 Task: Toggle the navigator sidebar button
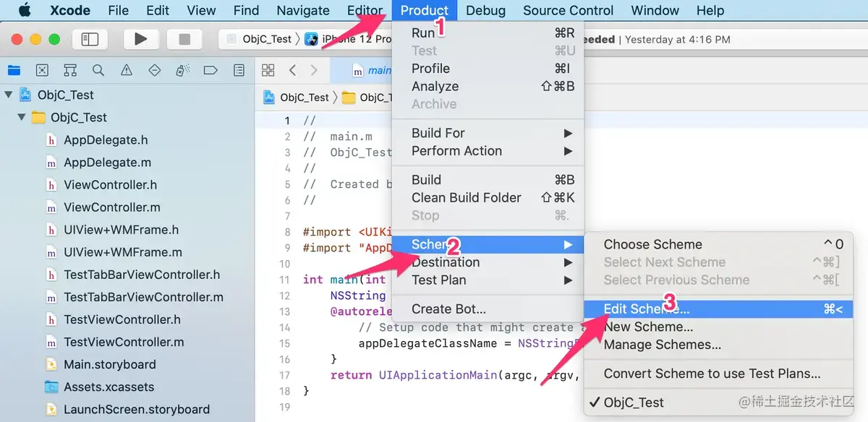tap(90, 39)
